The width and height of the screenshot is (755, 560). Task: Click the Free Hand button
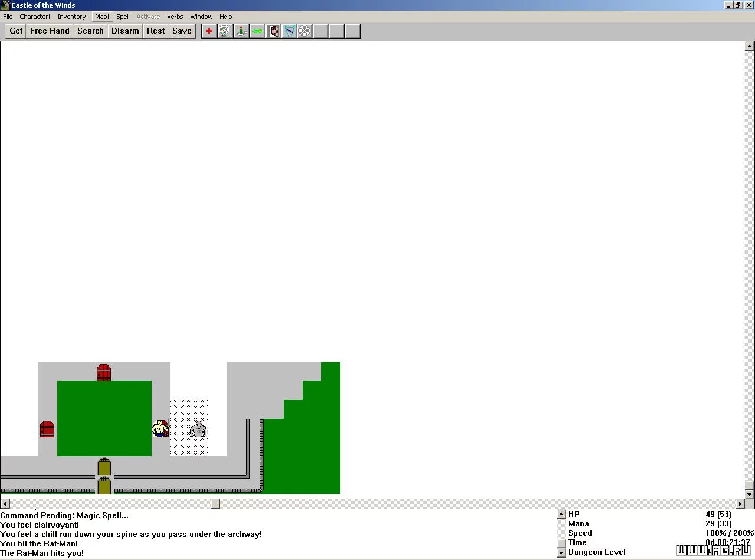click(50, 31)
